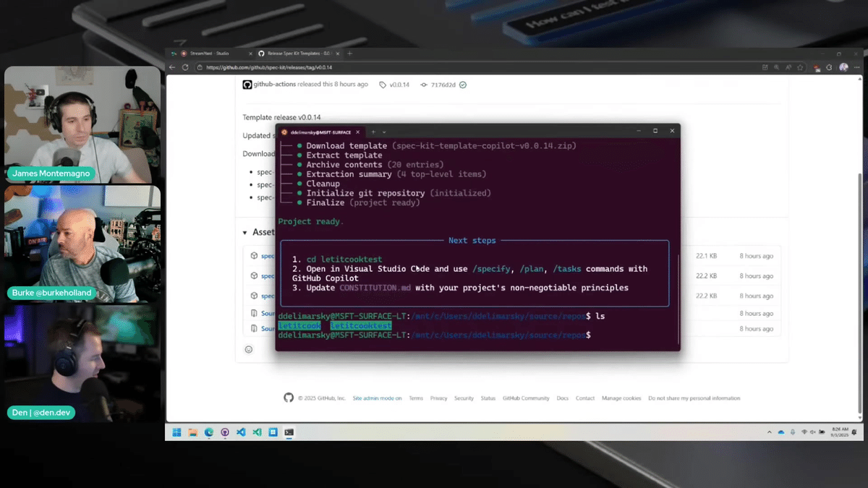Open the terminal shell selection dropdown arrow
Image resolution: width=868 pixels, height=488 pixels.
(x=384, y=132)
